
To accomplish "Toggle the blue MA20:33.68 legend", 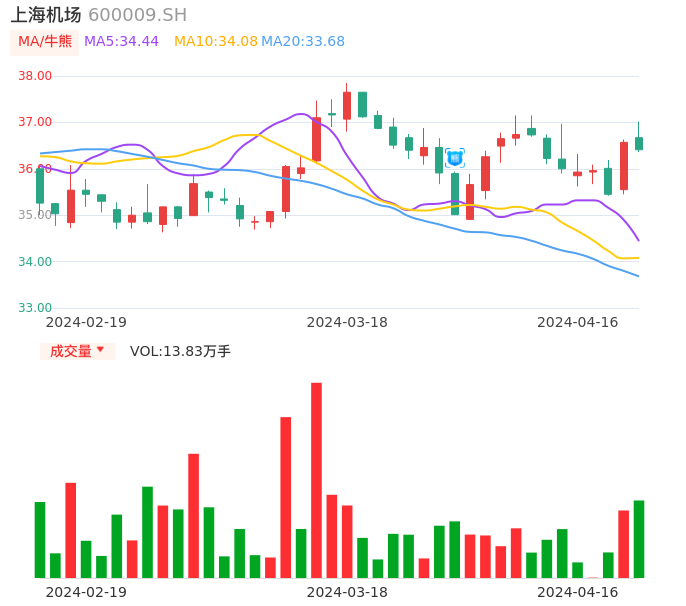I will tap(303, 42).
